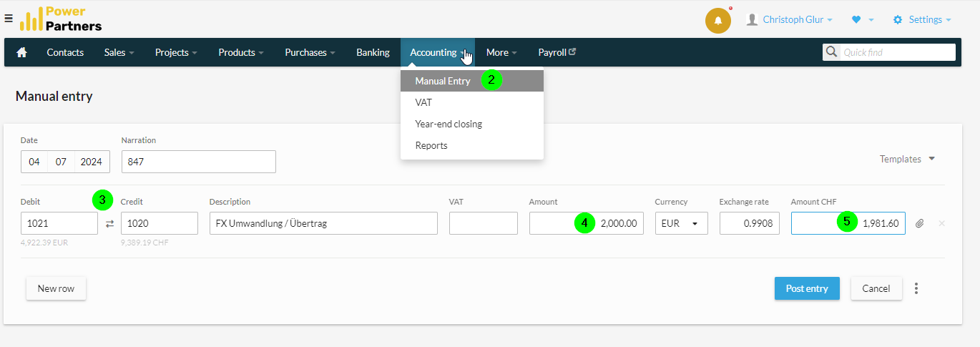Screen dimensions: 980x347
Task: Click into the Quick find search field
Action: pyautogui.click(x=897, y=52)
